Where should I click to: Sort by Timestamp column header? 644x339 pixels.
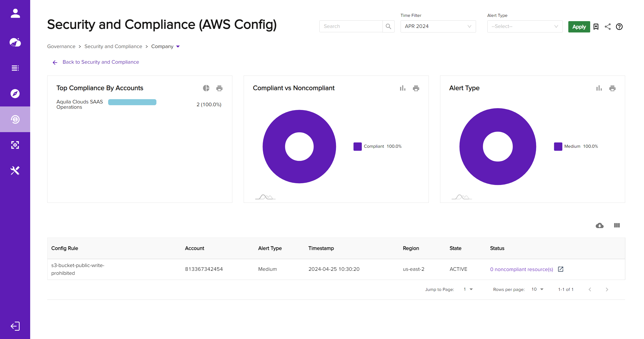click(x=321, y=248)
